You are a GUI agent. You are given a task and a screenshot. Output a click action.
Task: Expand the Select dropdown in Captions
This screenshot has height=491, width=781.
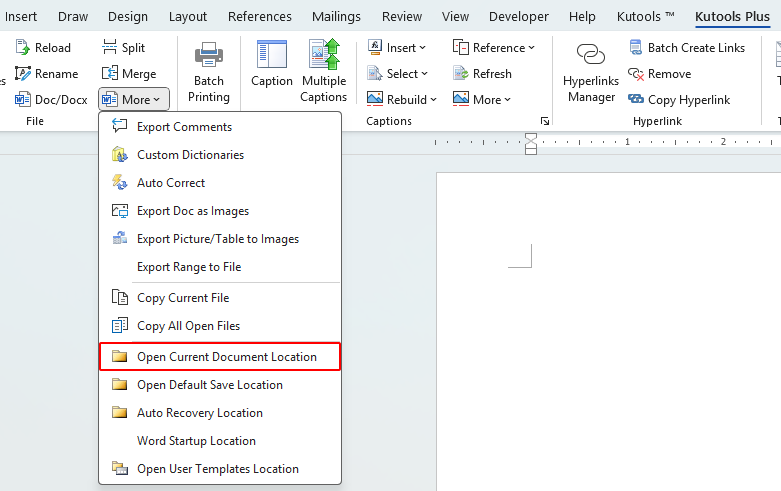click(x=397, y=74)
